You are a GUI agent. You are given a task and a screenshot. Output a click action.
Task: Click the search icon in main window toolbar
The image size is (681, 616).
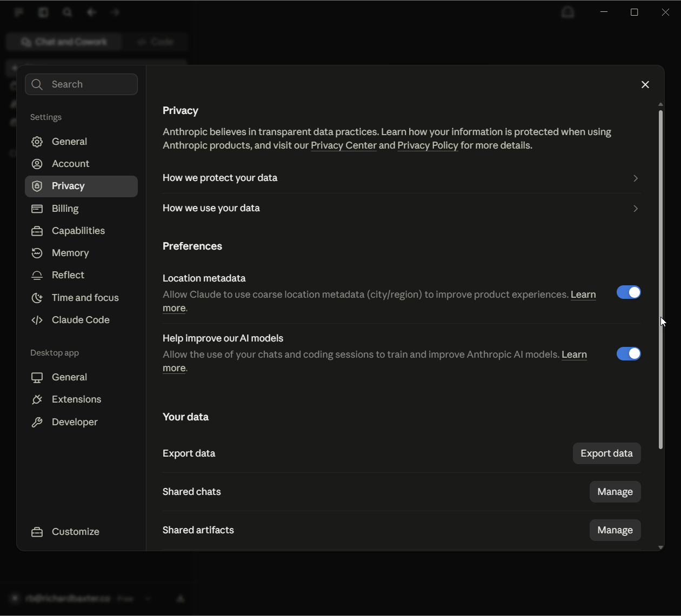[x=68, y=12]
